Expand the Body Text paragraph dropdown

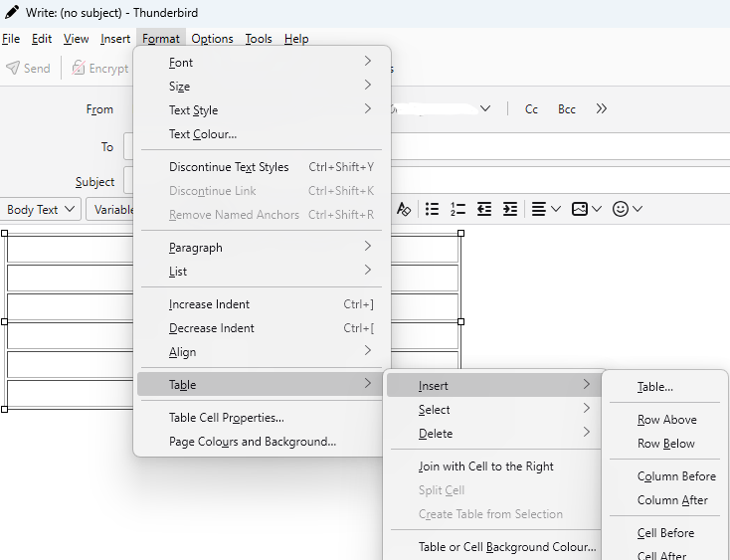tap(43, 210)
